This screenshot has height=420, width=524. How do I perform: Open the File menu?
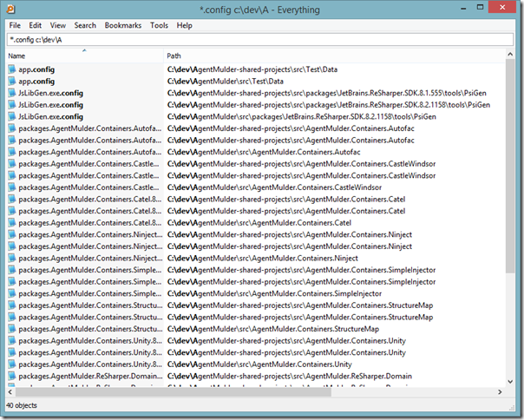coord(15,25)
